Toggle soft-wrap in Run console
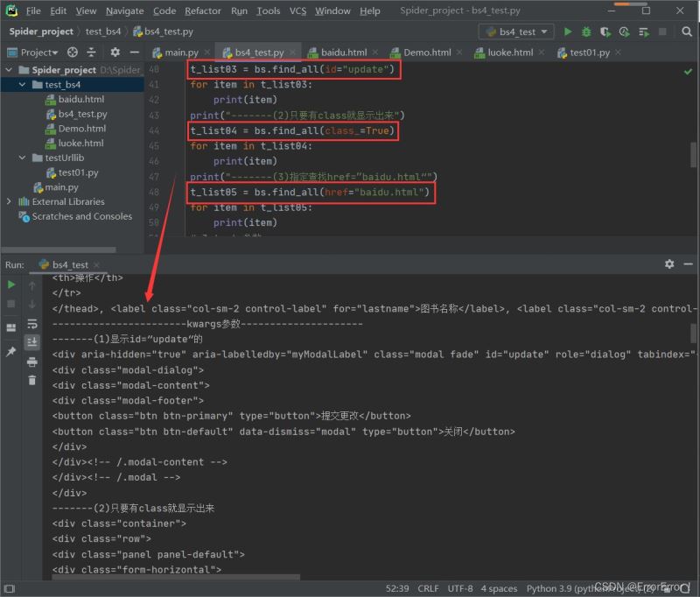Image resolution: width=700 pixels, height=597 pixels. click(32, 324)
